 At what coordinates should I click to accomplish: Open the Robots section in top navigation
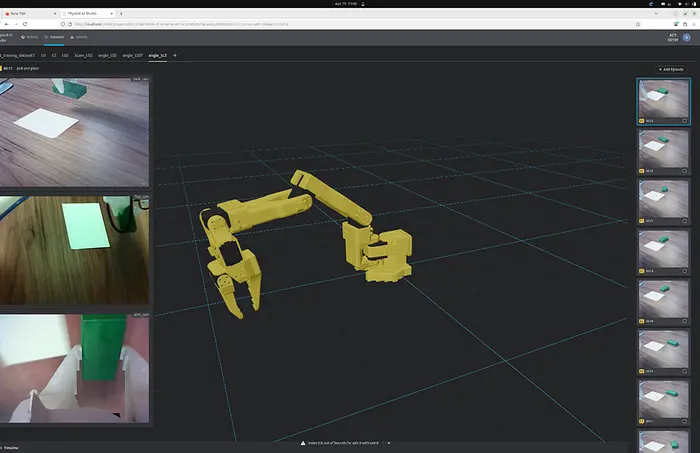pos(30,37)
